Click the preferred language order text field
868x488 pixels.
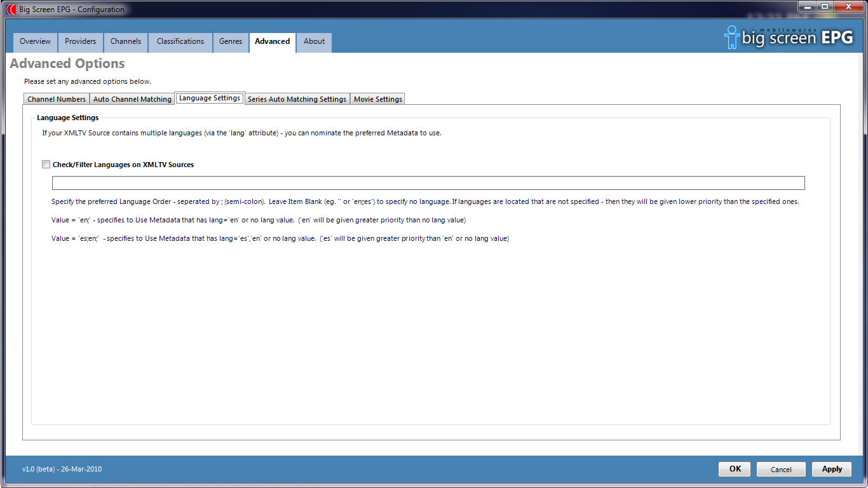click(x=428, y=183)
